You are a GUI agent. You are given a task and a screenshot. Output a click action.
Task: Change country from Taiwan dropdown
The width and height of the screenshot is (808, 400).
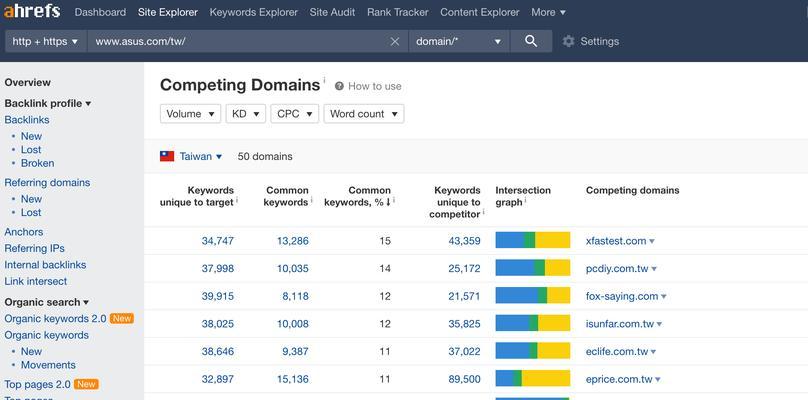[x=200, y=156]
